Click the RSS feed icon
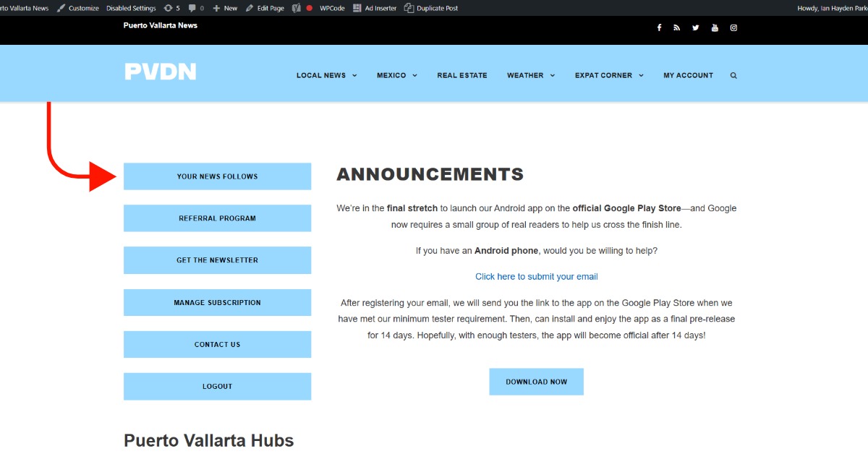The image size is (868, 454). coord(677,28)
